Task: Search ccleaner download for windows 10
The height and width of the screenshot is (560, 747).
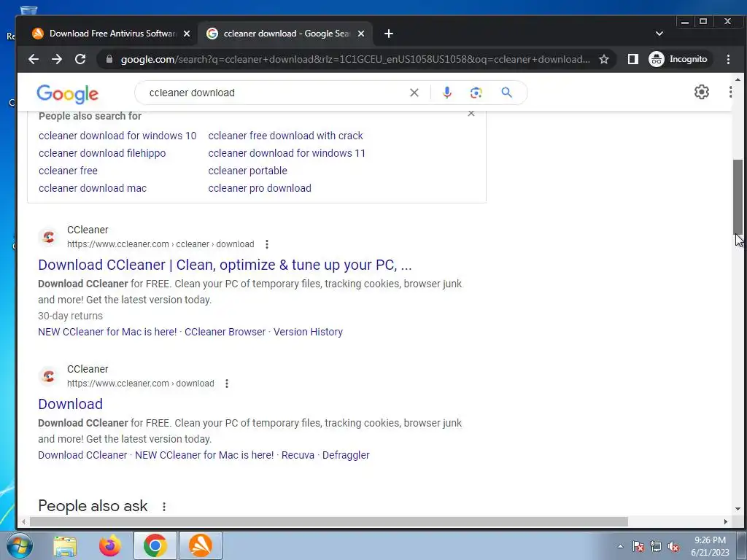Action: 117,136
